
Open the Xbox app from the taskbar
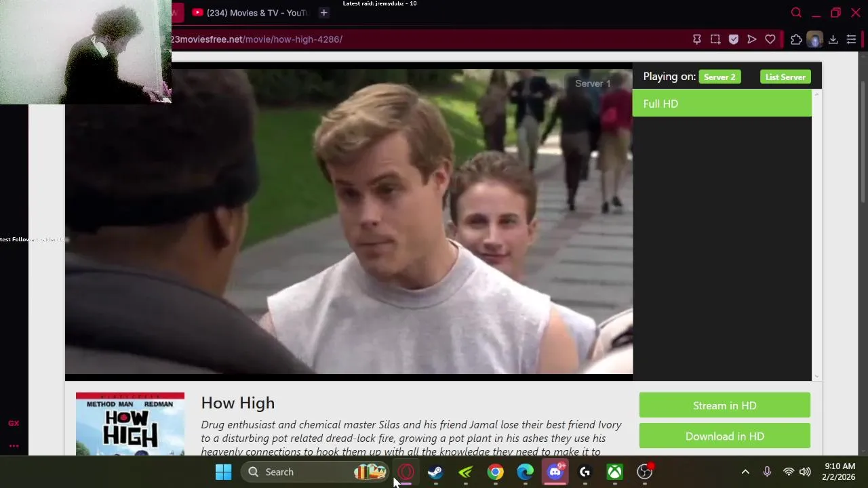click(x=614, y=472)
